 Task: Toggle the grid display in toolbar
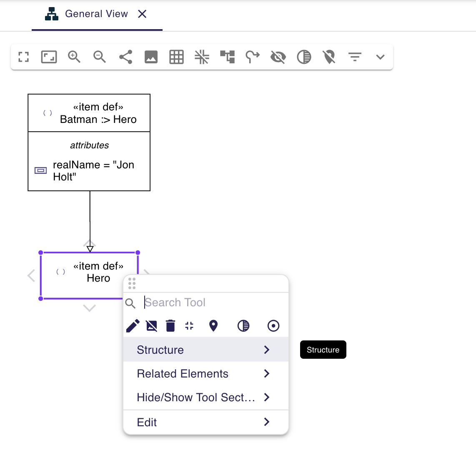point(176,57)
